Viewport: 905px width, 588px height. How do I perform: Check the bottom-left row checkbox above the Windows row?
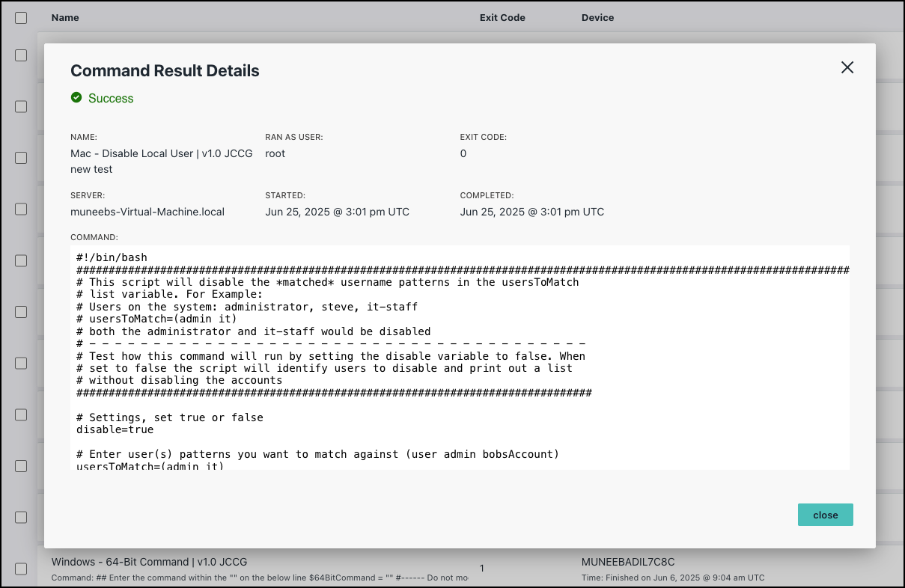click(20, 517)
